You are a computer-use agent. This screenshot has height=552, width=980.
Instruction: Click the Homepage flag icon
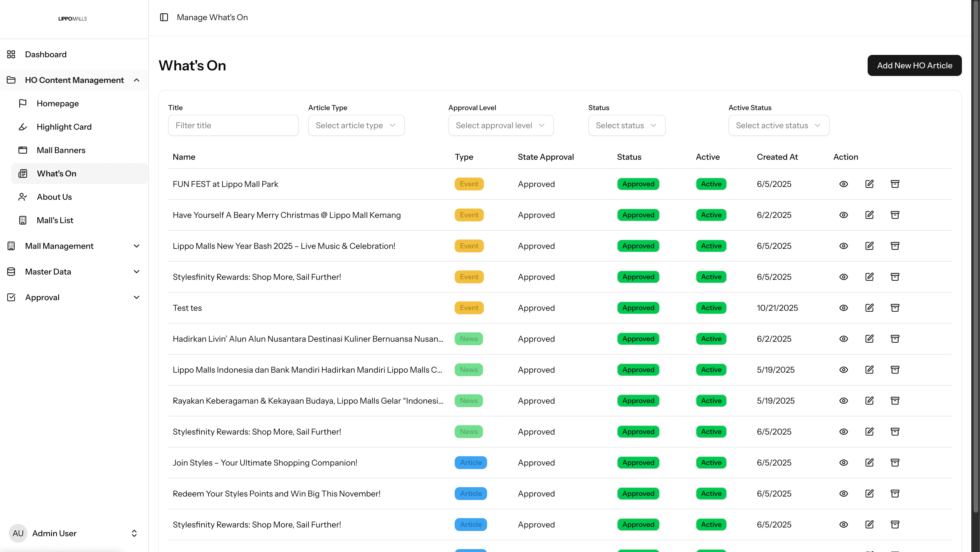tap(23, 104)
